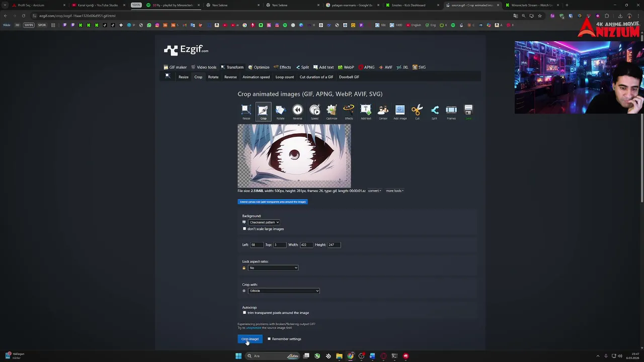Enable trim transparent pixels checkbox
The width and height of the screenshot is (644, 362).
[x=245, y=313]
